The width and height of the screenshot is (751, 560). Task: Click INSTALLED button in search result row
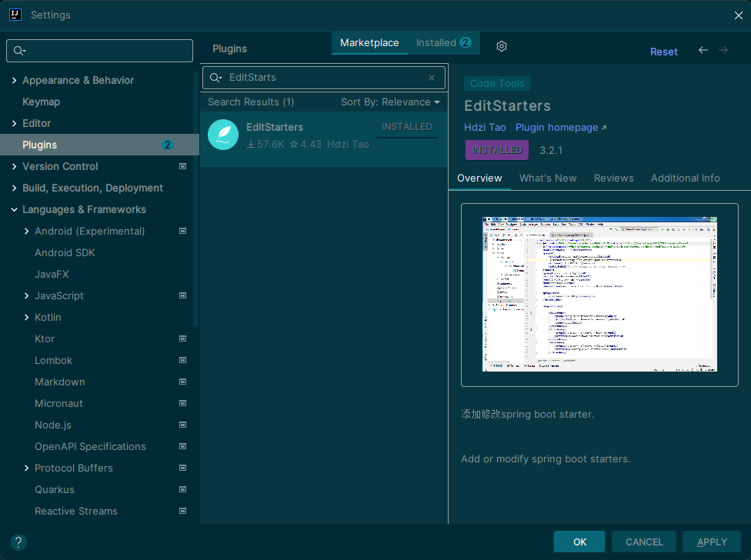coord(406,127)
